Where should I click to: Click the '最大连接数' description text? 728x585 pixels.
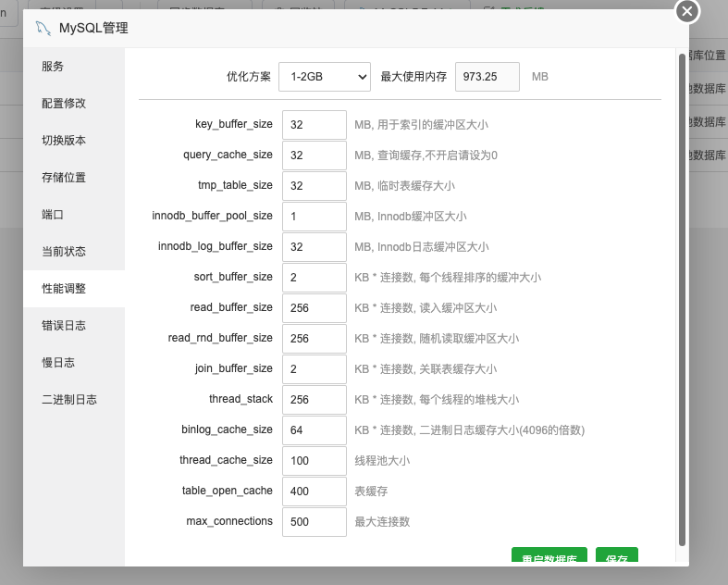(382, 522)
